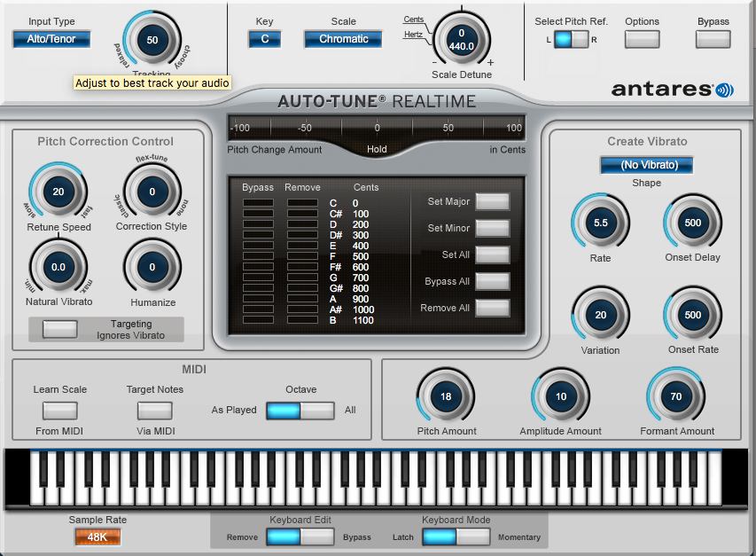Click the Amplitude Amount knob

tap(561, 396)
